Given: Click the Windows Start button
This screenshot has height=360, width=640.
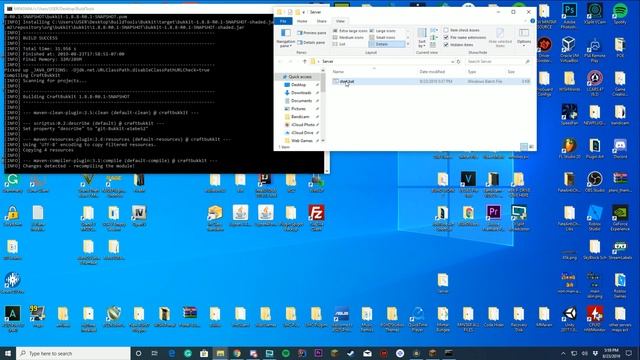Looking at the screenshot, I should pyautogui.click(x=8, y=353).
